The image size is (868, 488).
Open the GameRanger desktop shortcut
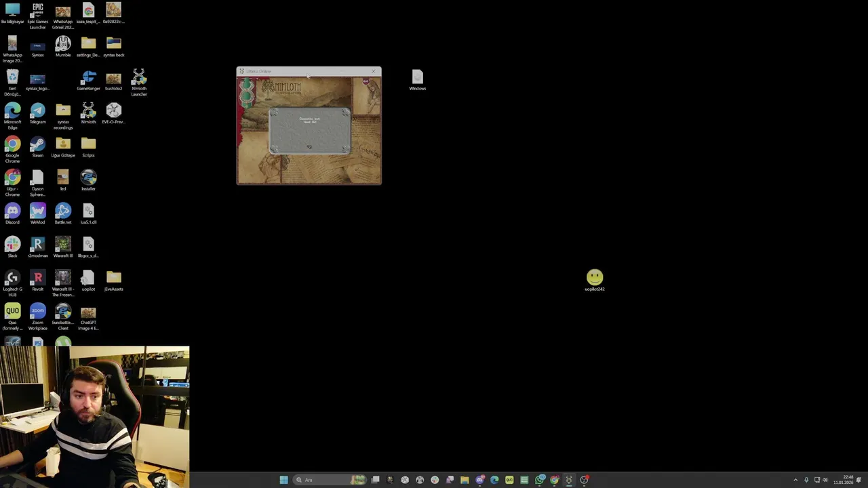[88, 80]
